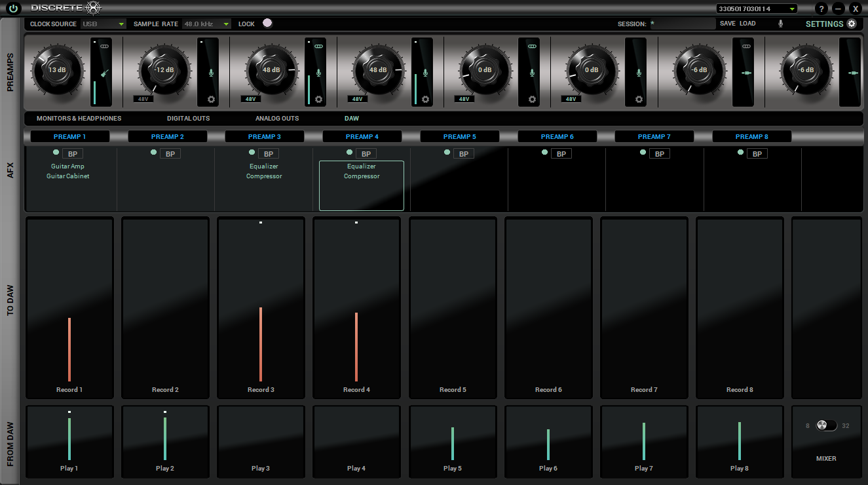The height and width of the screenshot is (485, 868).
Task: Flip the mixer 8/32 channel switch
Action: [x=826, y=425]
